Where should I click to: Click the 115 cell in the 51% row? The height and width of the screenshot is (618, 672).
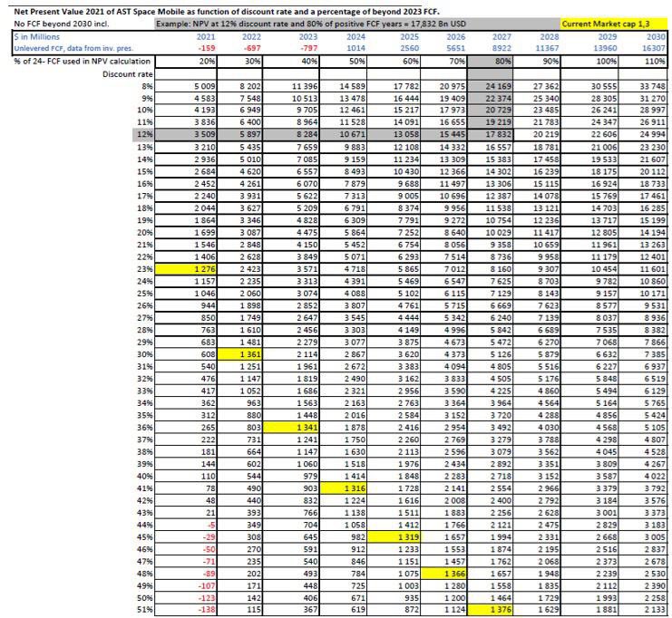click(240, 610)
